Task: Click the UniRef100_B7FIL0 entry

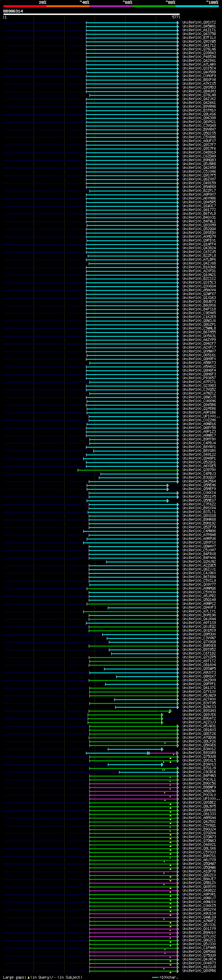Action: pyautogui.click(x=199, y=38)
